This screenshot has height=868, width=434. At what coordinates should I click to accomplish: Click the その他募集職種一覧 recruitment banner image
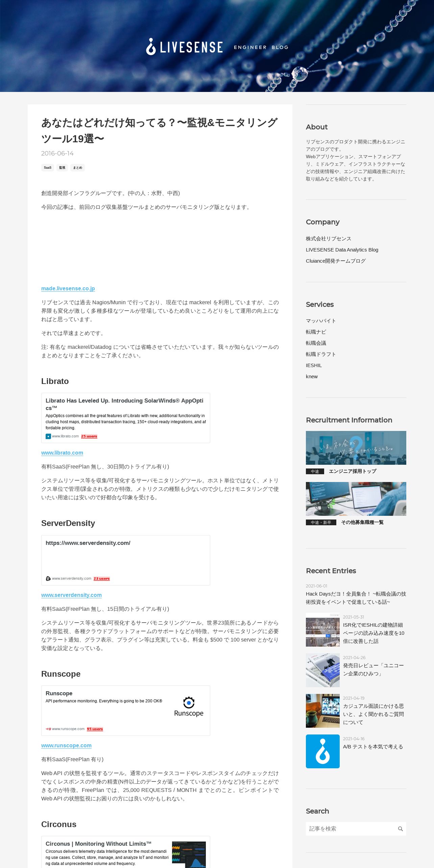(x=356, y=499)
